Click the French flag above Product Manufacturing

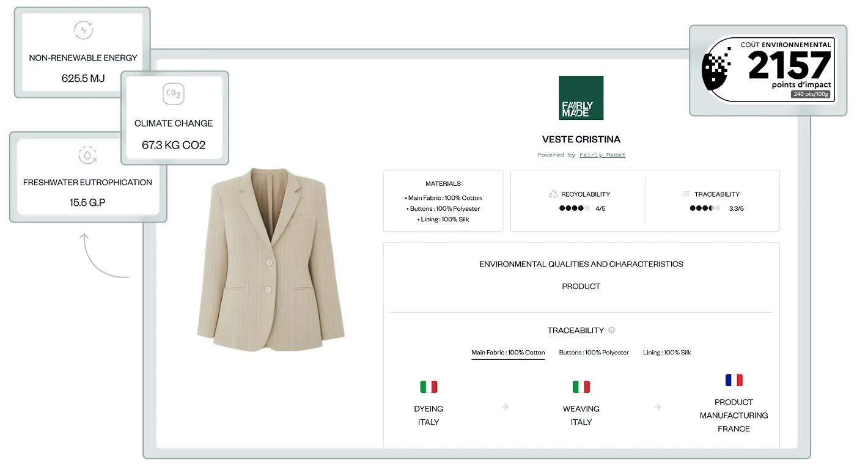734,380
